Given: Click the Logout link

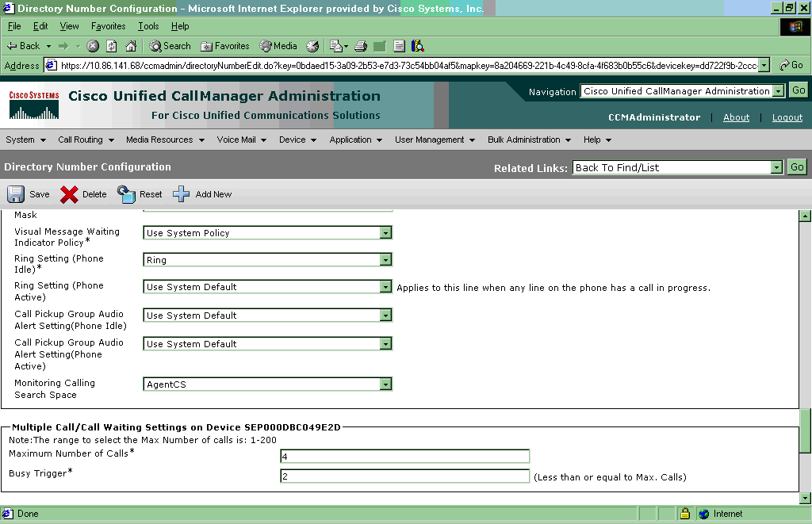Looking at the screenshot, I should [787, 117].
